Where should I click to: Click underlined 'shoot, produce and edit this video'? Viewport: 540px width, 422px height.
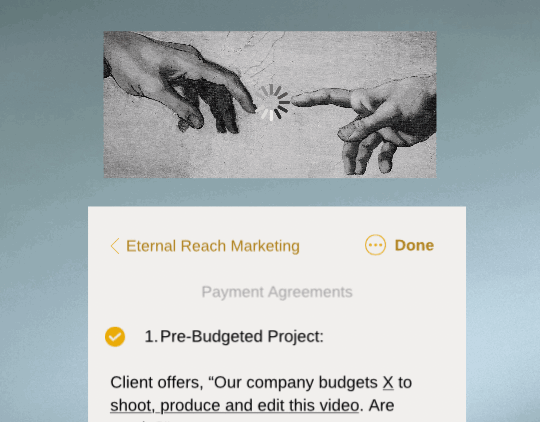click(235, 405)
